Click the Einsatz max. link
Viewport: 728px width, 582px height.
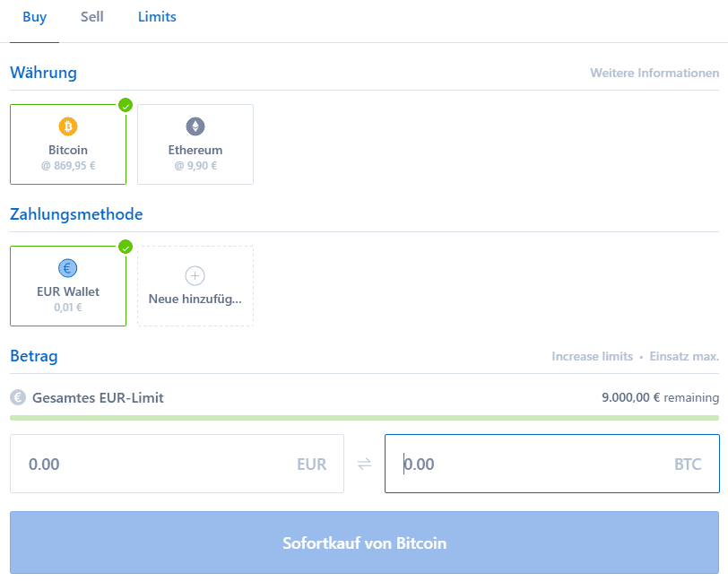click(x=684, y=356)
